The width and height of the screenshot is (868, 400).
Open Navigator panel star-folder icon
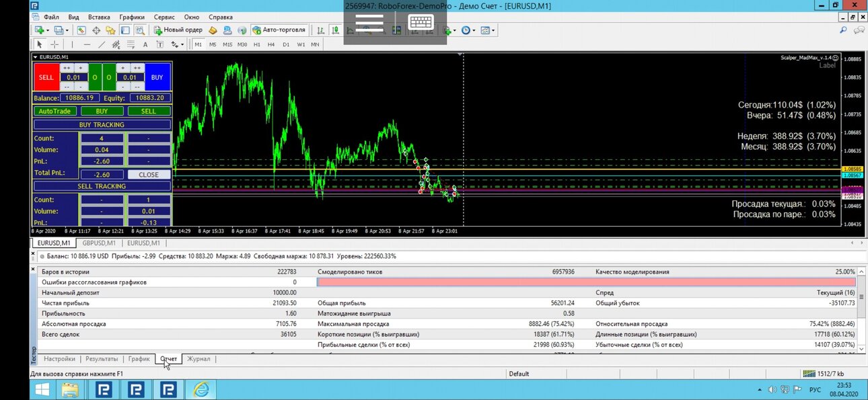pyautogui.click(x=111, y=30)
